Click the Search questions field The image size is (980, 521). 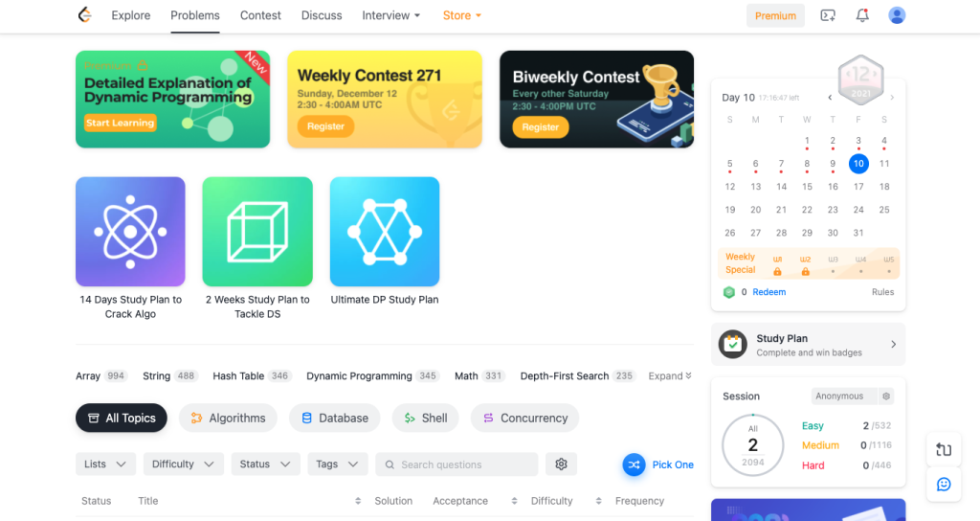(x=457, y=464)
